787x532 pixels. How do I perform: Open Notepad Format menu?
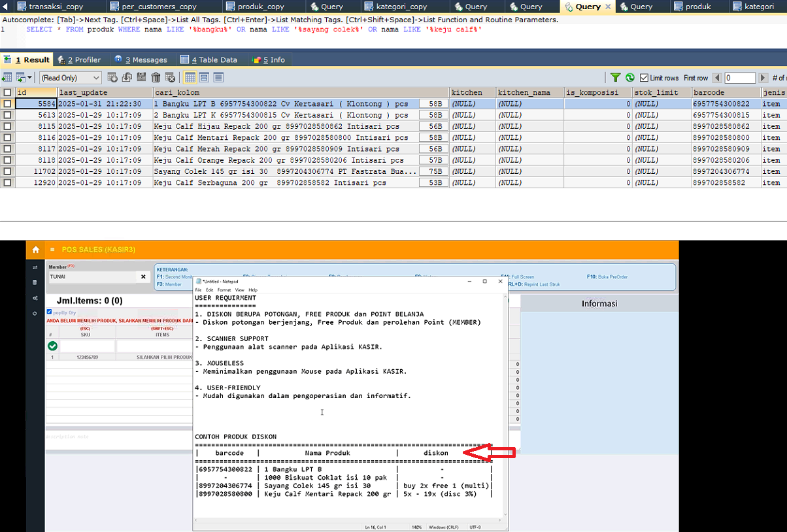[x=224, y=290]
